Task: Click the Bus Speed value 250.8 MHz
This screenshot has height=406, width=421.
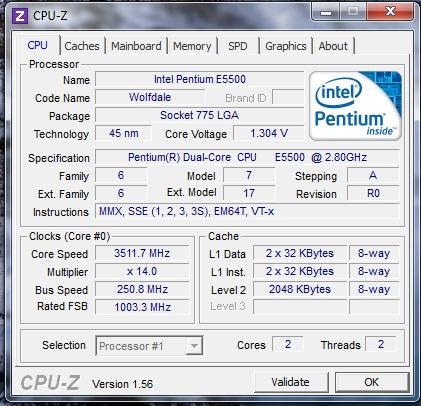Action: pos(142,289)
